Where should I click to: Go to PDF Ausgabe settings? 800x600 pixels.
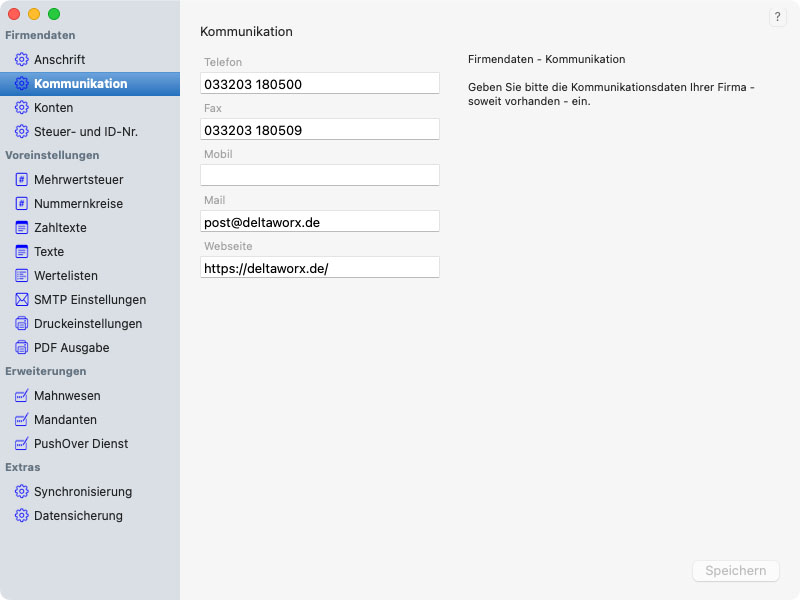point(71,348)
